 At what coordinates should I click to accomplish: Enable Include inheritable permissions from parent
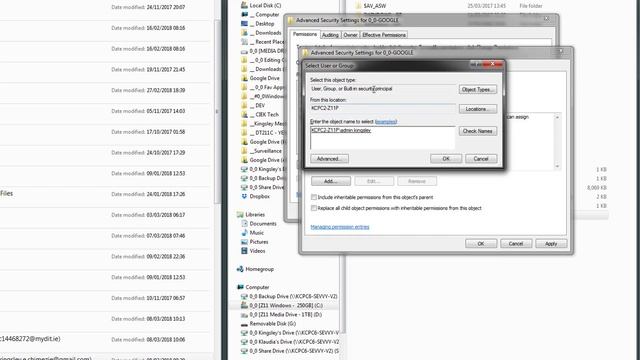314,197
